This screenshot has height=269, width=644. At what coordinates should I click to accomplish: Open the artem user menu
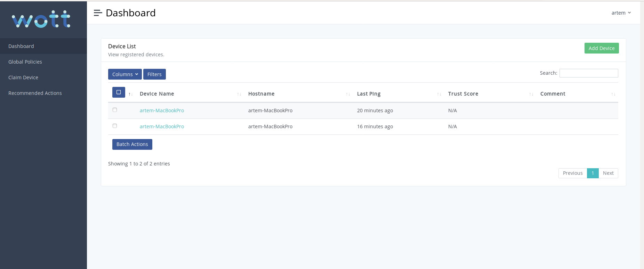[621, 13]
